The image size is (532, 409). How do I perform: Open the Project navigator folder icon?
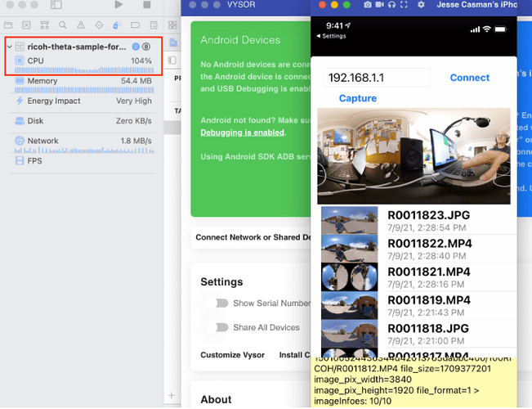point(8,25)
